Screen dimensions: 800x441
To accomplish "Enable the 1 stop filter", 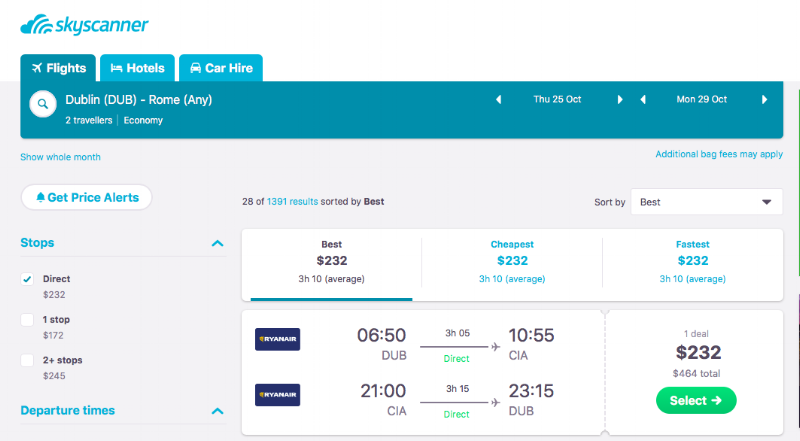I will [x=27, y=320].
